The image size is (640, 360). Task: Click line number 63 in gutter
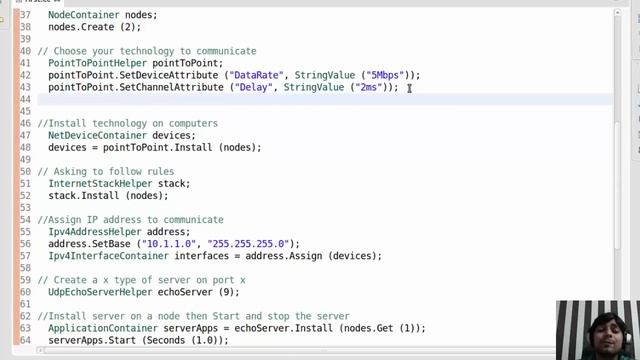coord(25,328)
